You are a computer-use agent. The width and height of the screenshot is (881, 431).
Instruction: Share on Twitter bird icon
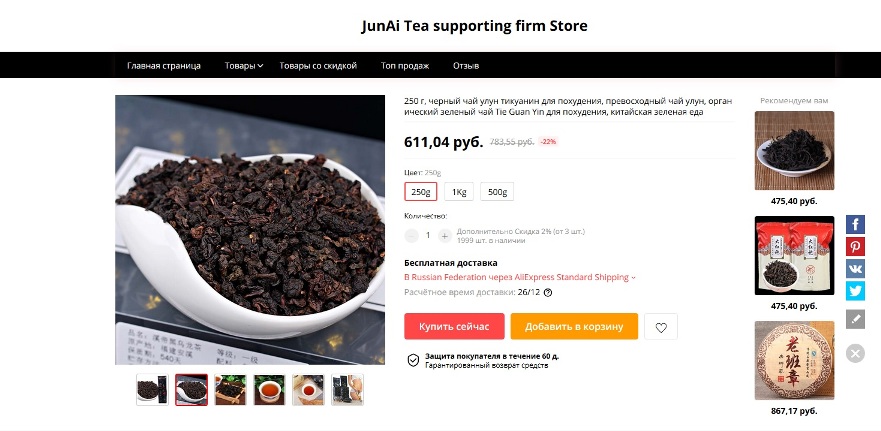click(855, 291)
